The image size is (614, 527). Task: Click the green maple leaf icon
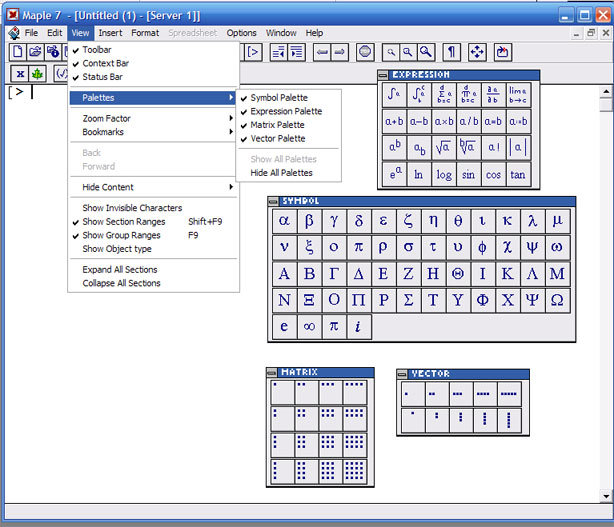coord(38,74)
